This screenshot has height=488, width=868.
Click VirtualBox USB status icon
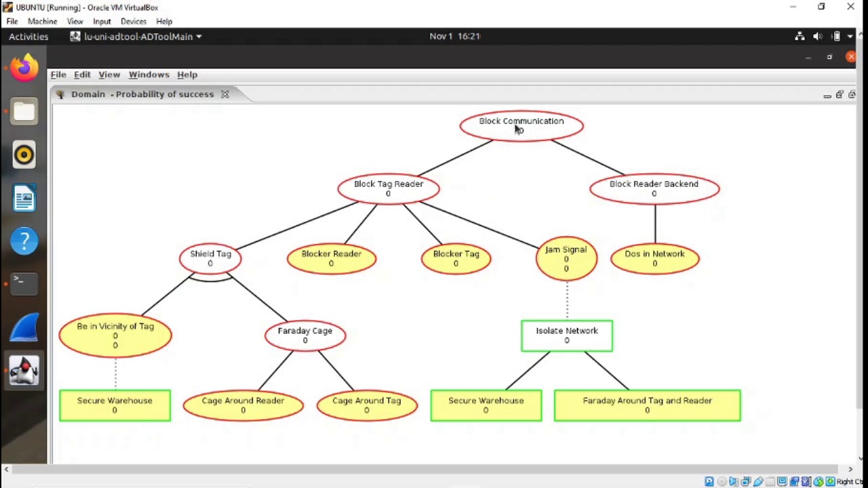[x=758, y=481]
